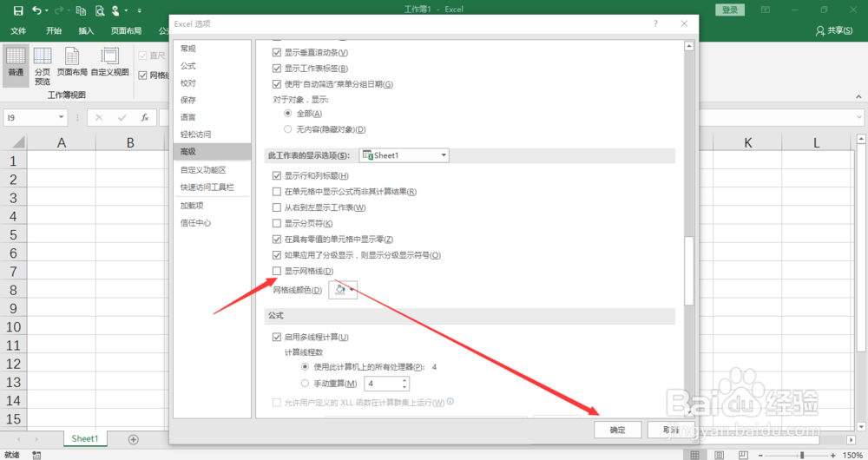This screenshot has width=868, height=460.
Task: Enable 从右到左显示工作表 checkbox
Action: coord(277,207)
